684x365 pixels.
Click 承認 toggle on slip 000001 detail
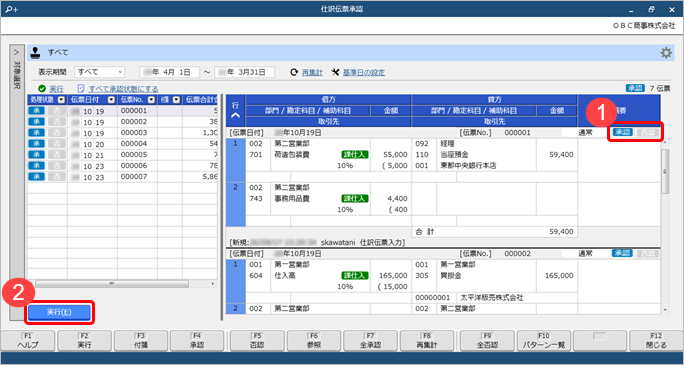[622, 132]
